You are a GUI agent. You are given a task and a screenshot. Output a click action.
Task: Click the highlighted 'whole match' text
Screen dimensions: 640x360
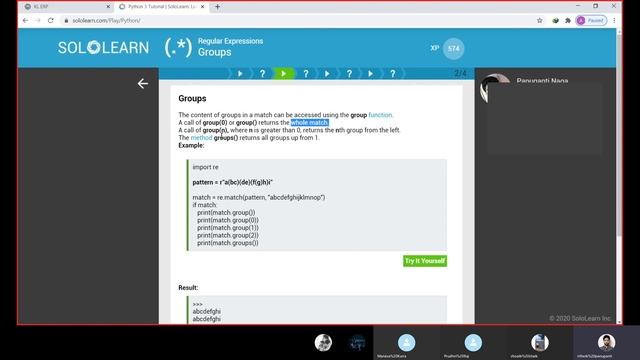coord(309,122)
